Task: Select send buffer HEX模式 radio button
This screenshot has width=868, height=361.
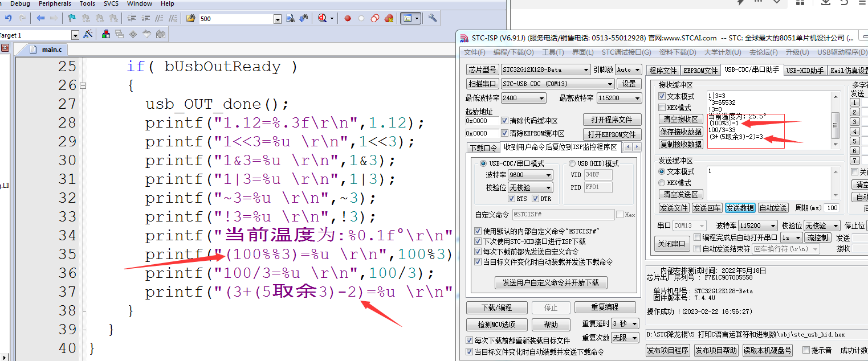Action: (x=662, y=183)
